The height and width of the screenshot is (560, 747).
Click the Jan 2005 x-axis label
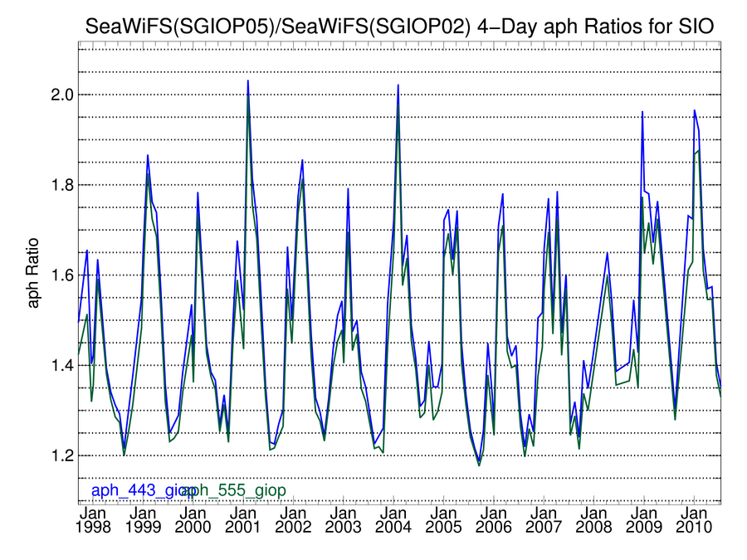444,520
